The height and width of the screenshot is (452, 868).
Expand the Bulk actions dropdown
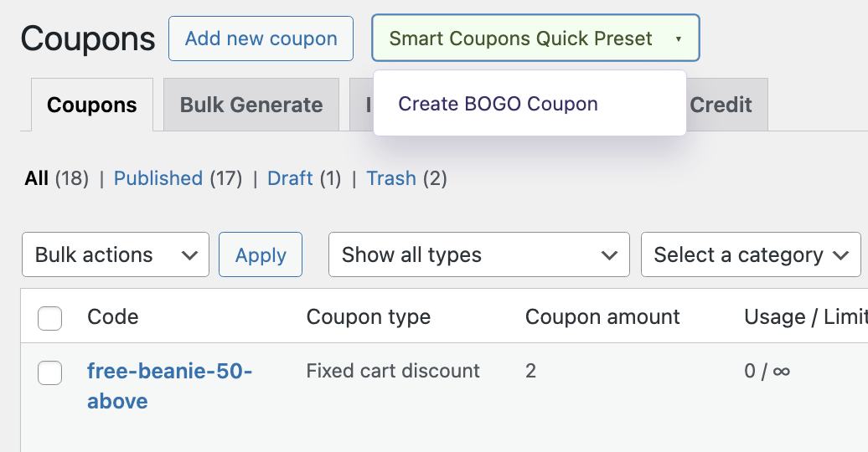pos(116,255)
